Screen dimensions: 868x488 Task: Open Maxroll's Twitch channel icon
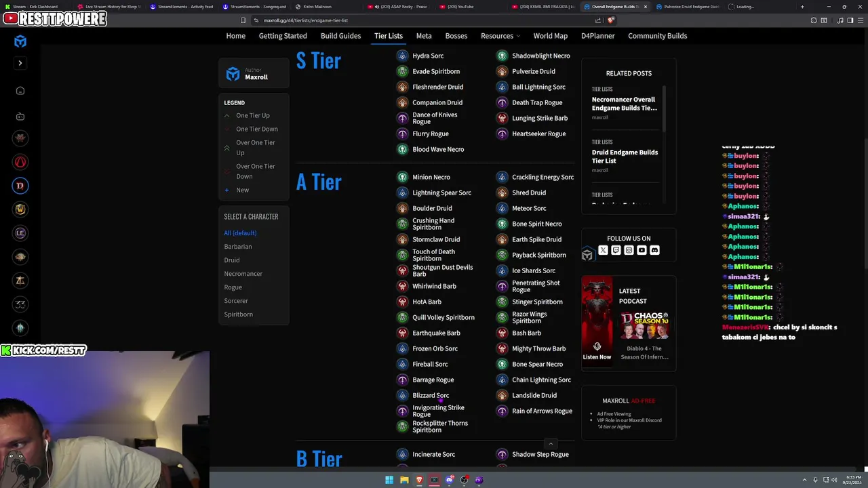[616, 250]
